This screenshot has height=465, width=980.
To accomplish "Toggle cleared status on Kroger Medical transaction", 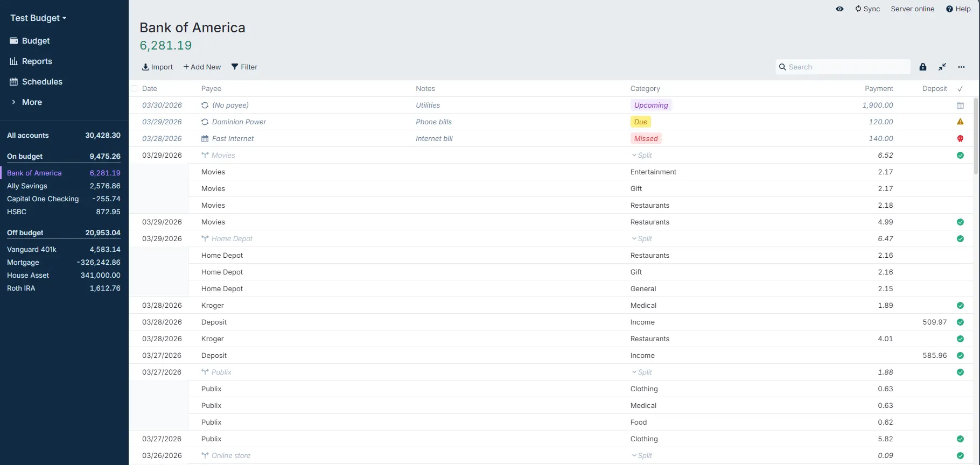I will 960,306.
